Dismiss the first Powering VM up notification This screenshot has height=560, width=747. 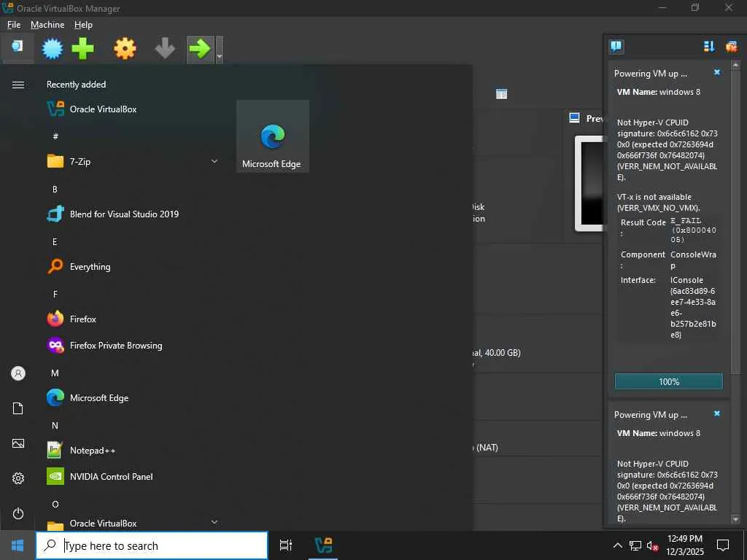(x=717, y=72)
